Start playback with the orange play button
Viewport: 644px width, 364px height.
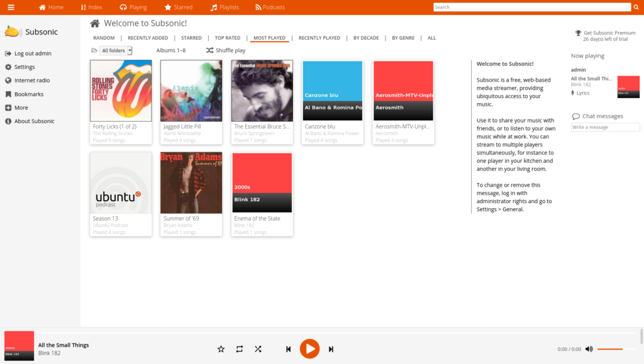pyautogui.click(x=309, y=349)
